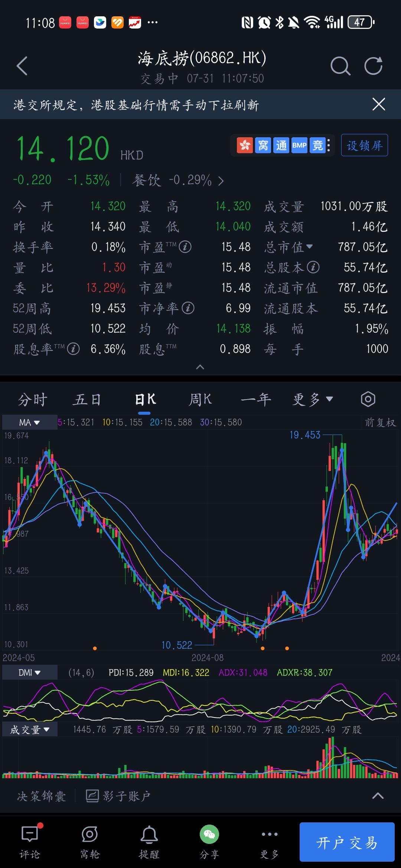Show info for 股息率TTM
Screen dimensions: 401x868
click(73, 349)
